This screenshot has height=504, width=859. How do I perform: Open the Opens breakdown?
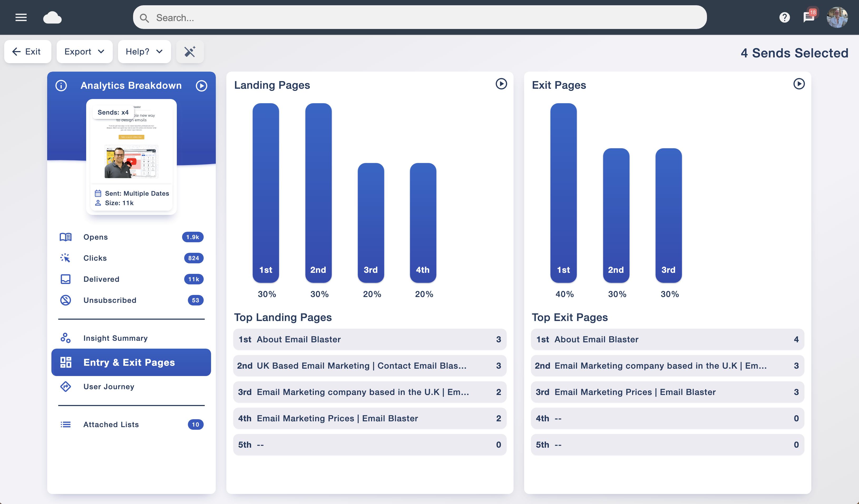click(x=131, y=237)
